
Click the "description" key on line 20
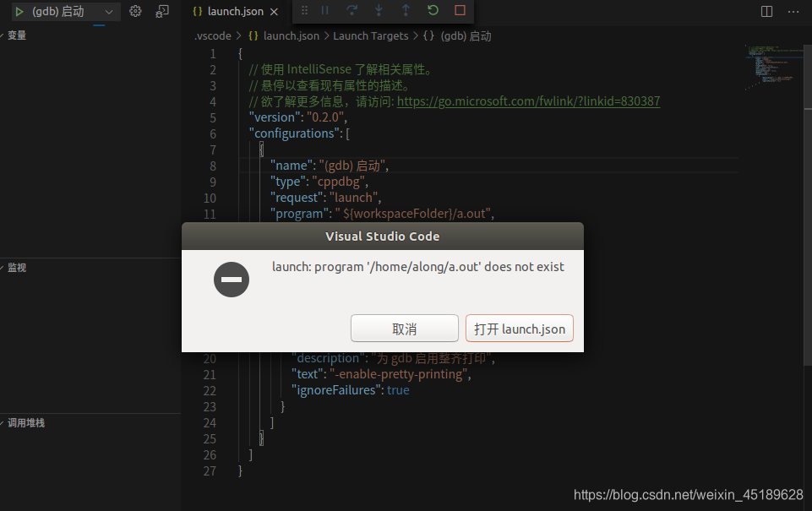(x=328, y=358)
